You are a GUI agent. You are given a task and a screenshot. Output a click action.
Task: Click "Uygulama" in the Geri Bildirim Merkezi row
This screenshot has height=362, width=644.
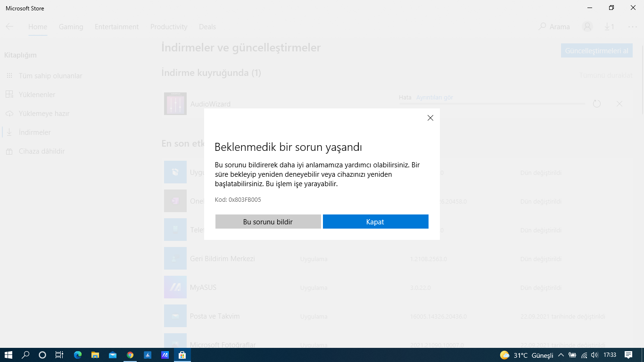314,259
